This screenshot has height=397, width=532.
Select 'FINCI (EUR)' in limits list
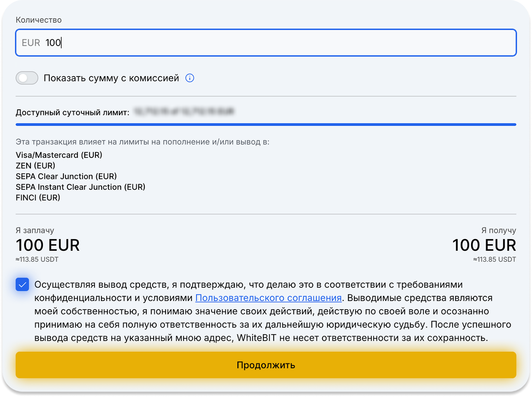click(x=38, y=198)
